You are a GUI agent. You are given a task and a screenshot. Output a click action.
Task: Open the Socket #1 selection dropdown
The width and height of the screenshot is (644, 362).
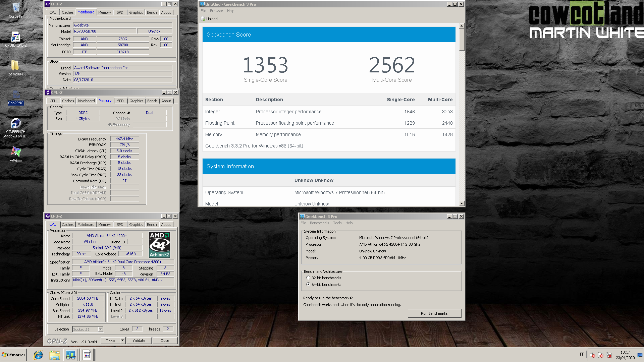tap(100, 329)
